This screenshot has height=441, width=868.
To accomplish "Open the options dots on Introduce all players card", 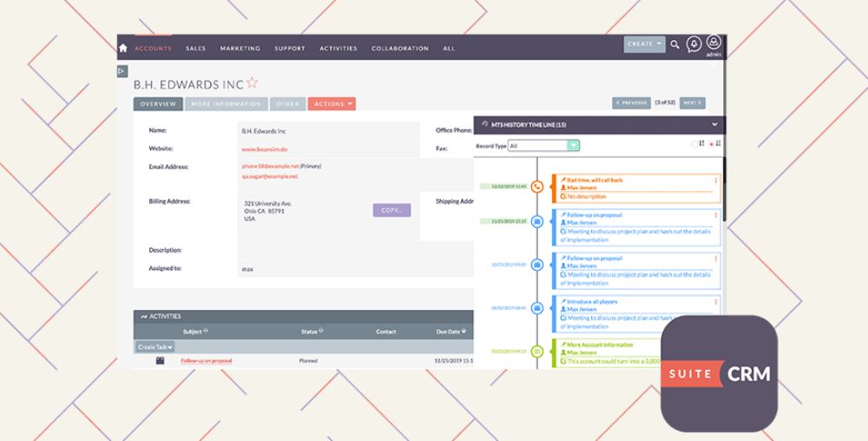I will [716, 302].
